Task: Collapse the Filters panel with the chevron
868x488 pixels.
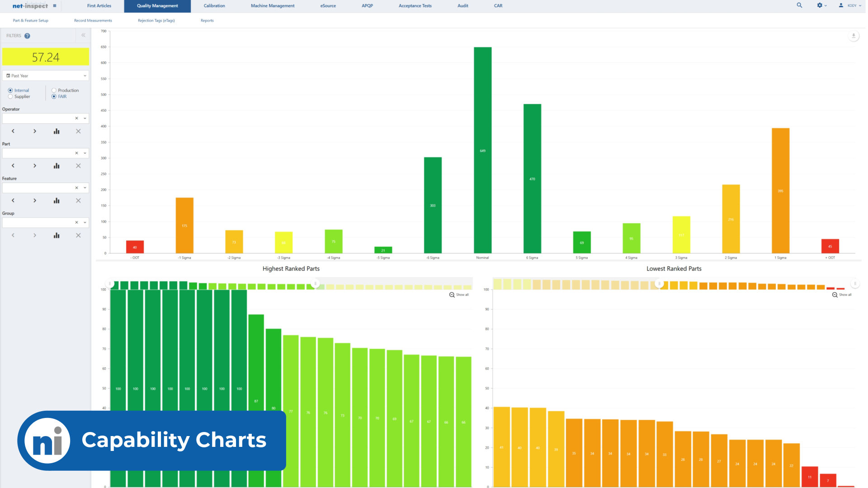Action: pyautogui.click(x=83, y=35)
